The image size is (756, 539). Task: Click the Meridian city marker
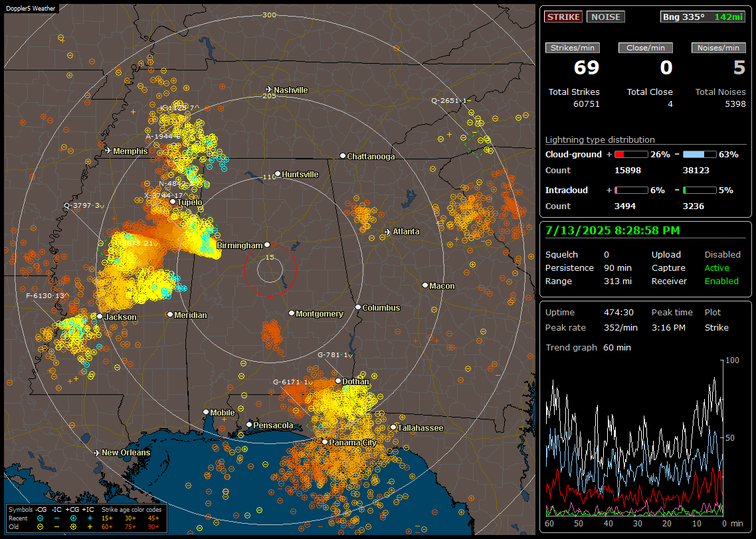[169, 315]
